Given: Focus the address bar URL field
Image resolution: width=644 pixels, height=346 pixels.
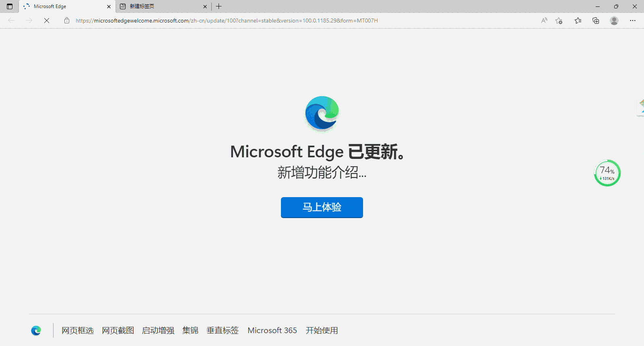Looking at the screenshot, I should (227, 21).
